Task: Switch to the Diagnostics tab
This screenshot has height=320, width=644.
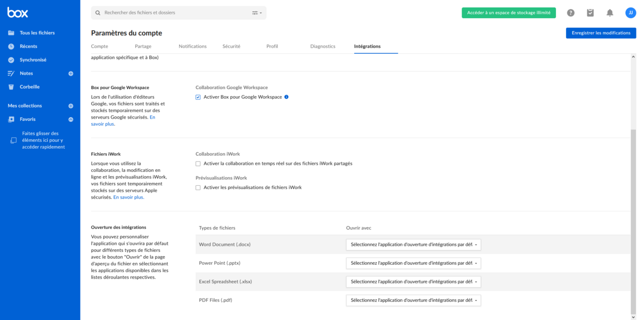Action: (323, 47)
